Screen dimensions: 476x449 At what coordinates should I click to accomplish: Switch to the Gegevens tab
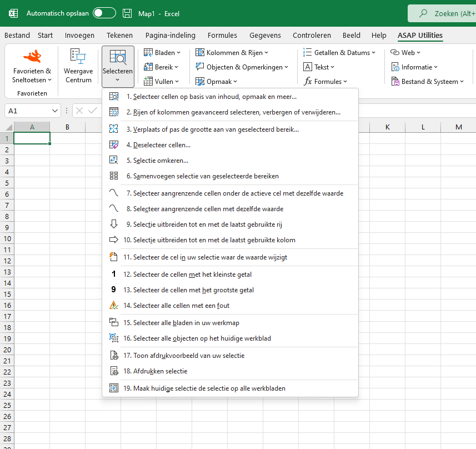pyautogui.click(x=265, y=35)
